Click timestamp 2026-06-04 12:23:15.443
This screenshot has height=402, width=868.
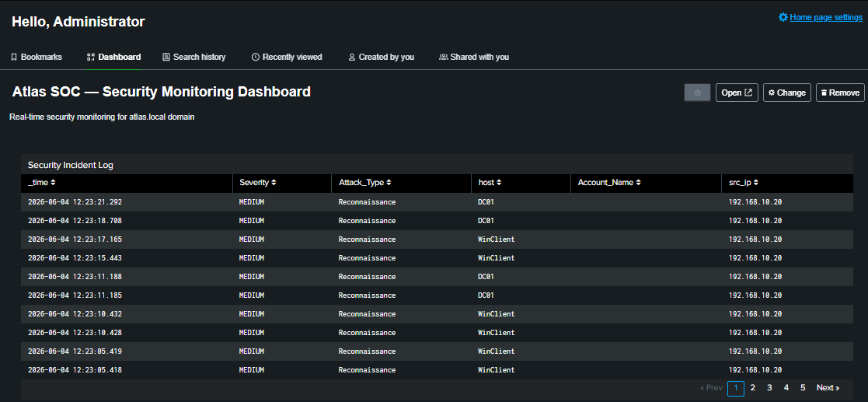click(75, 258)
